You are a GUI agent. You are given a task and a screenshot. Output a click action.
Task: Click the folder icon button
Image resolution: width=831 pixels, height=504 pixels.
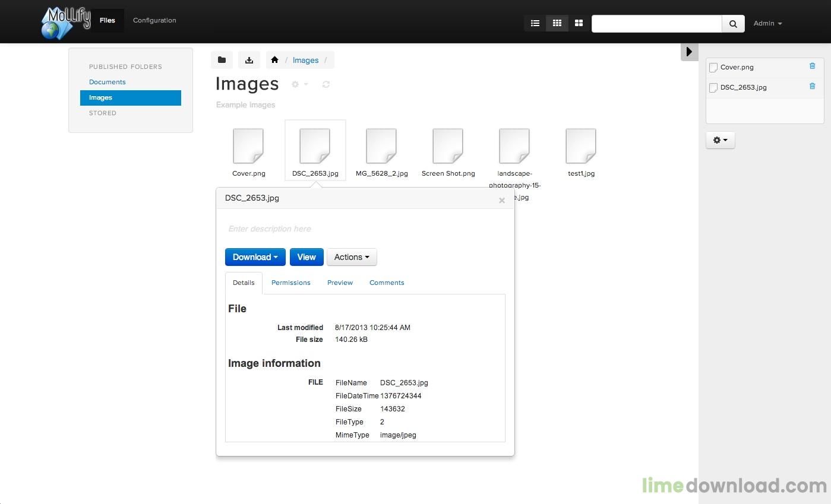click(x=222, y=60)
